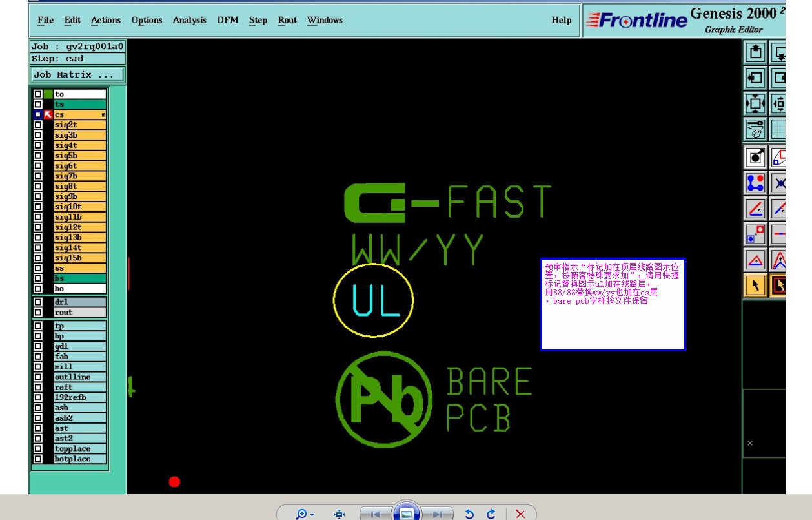Click the zoom home fit-all icon
The image size is (812, 520).
coord(755,103)
